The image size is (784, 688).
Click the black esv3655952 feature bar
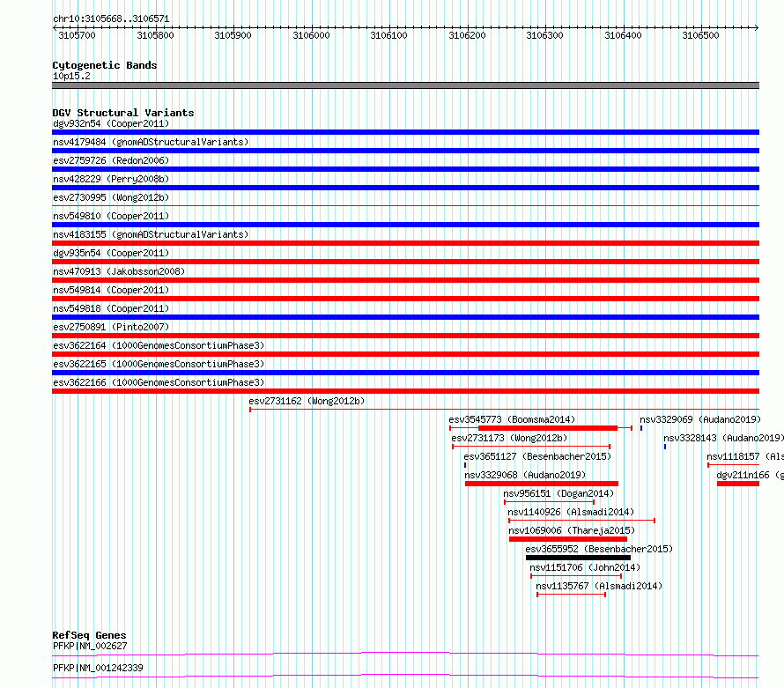[578, 558]
